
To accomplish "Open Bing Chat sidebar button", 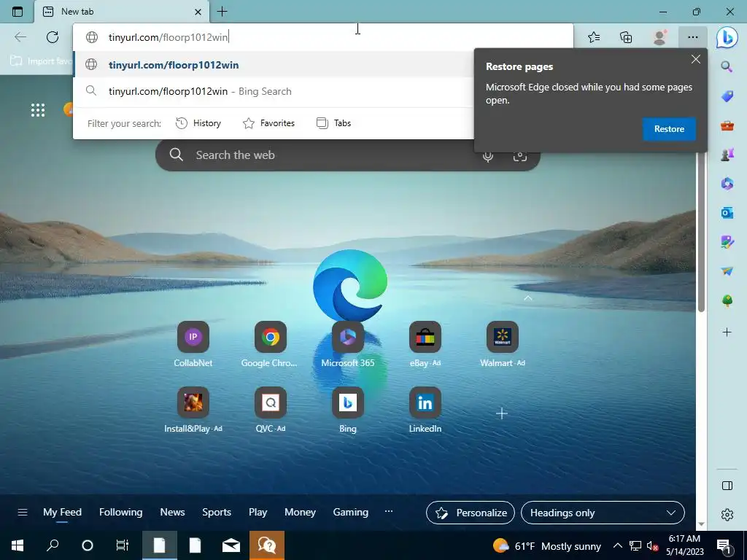I will point(727,38).
